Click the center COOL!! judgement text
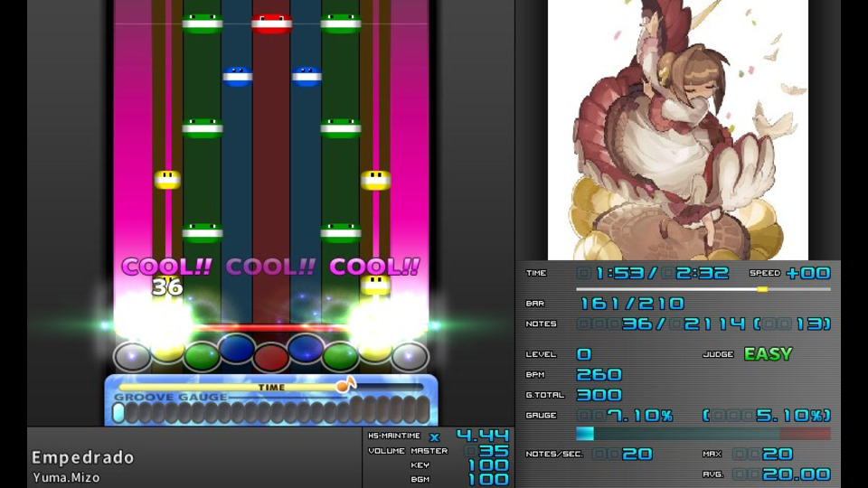The image size is (868, 488). tap(270, 267)
